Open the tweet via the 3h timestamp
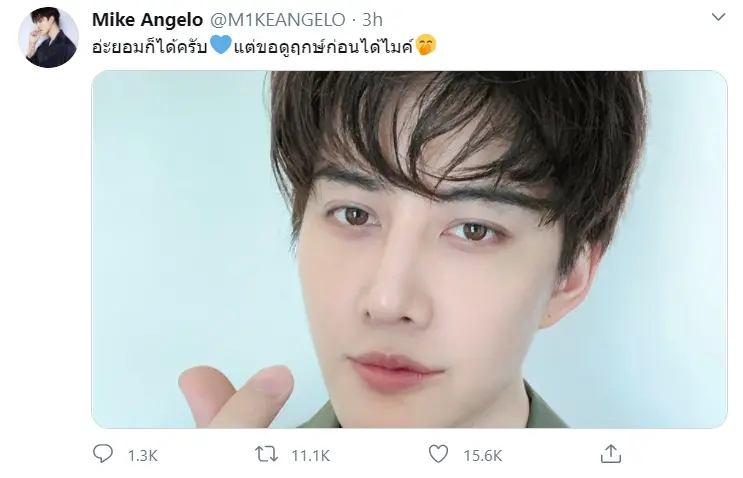The height and width of the screenshot is (478, 743). click(372, 20)
